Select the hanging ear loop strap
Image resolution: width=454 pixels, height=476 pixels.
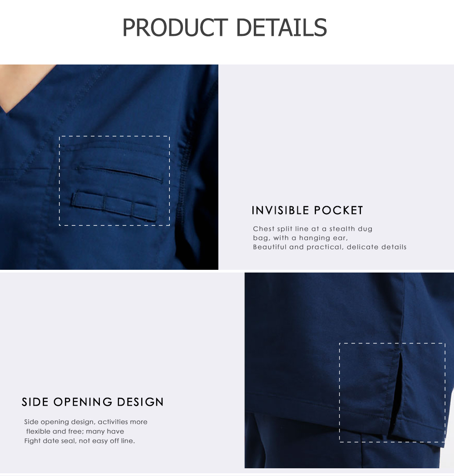114,205
